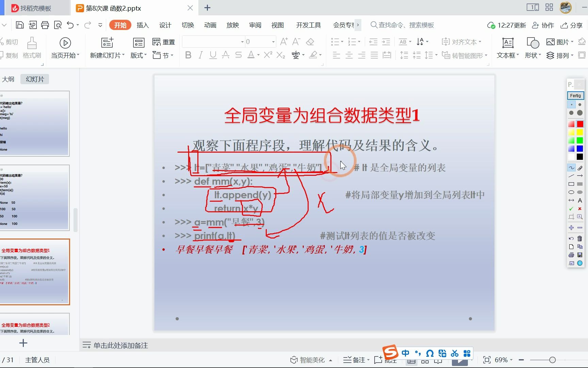Select the text tool in annotation panel
This screenshot has width=588, height=368.
click(x=580, y=200)
